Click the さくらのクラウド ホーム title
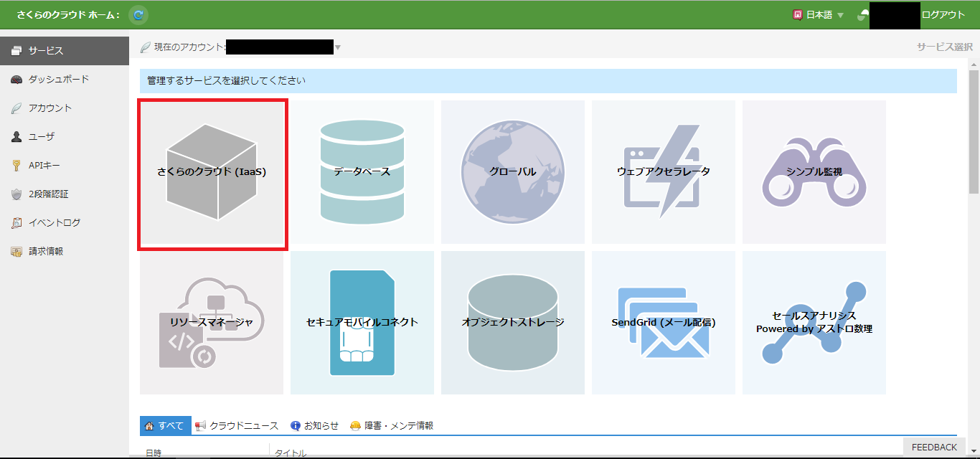980x459 pixels. click(68, 14)
